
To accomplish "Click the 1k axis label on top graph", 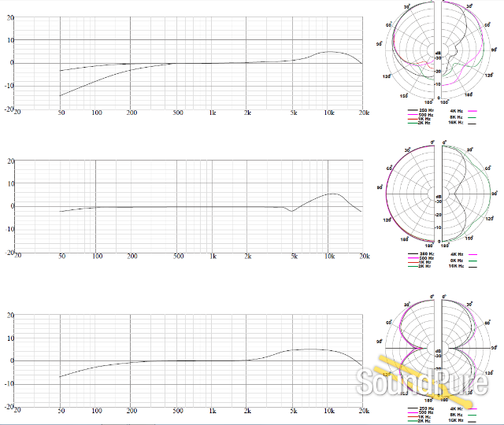I will click(x=212, y=114).
